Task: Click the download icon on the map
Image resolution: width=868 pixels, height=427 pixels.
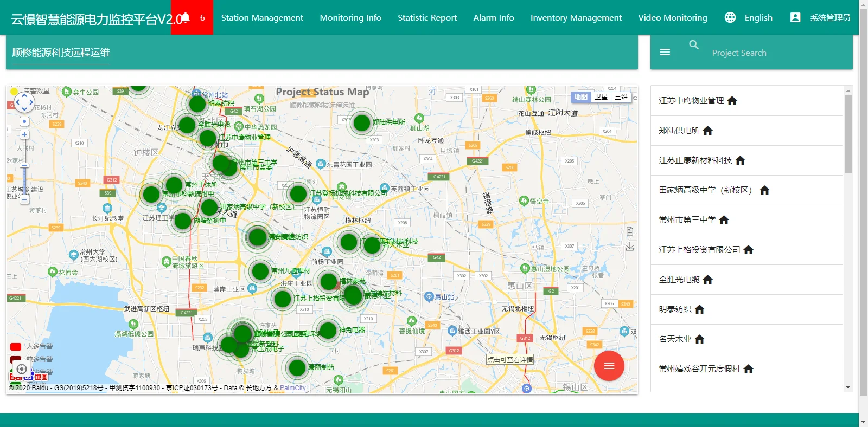Action: click(630, 247)
